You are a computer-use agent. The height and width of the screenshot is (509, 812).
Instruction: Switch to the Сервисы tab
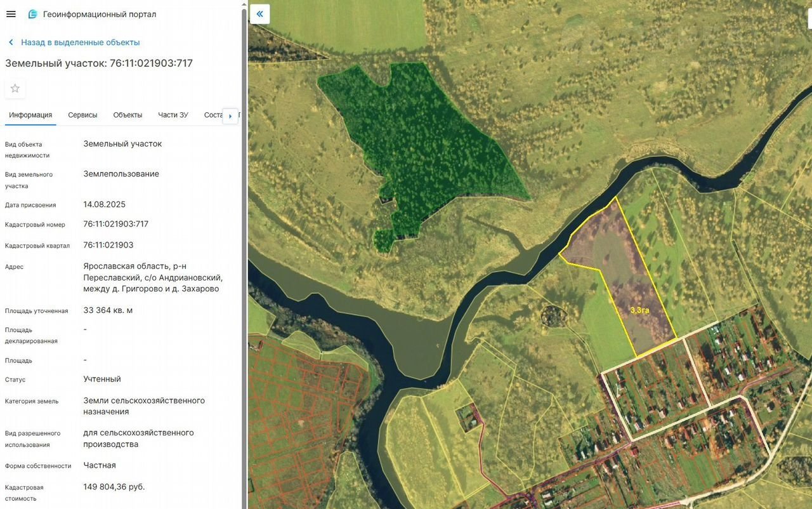82,115
